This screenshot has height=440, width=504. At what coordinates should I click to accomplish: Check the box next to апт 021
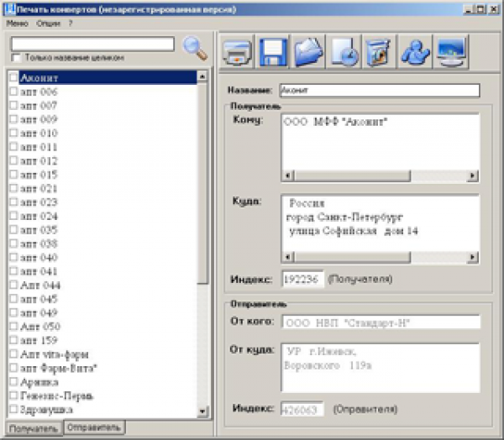point(13,188)
